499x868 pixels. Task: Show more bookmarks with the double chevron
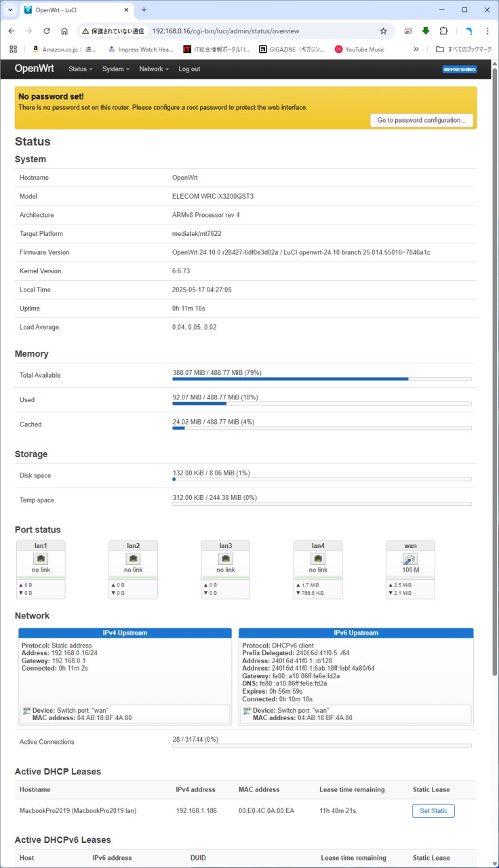416,50
